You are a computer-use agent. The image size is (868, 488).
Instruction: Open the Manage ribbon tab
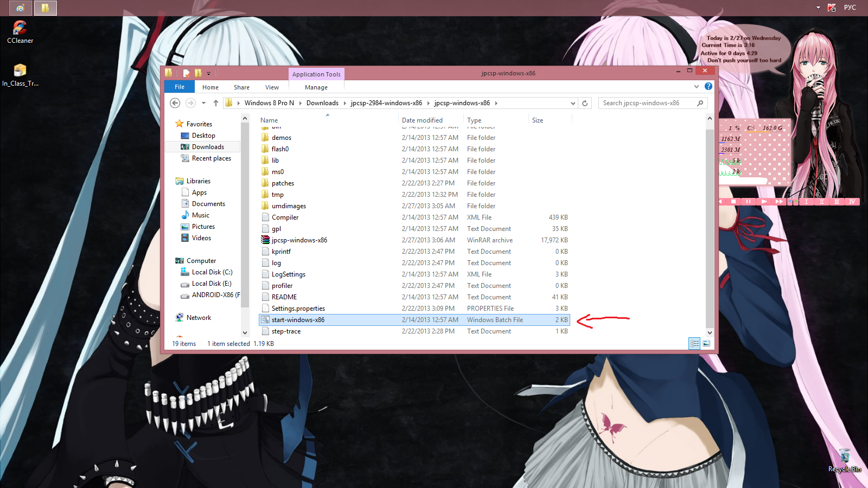pos(316,87)
